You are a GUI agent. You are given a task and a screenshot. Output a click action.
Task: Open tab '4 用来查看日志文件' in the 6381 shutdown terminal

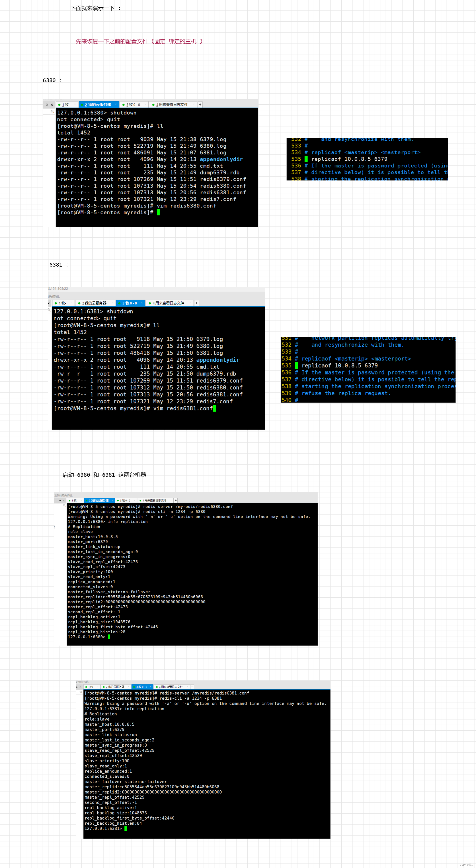coord(170,303)
